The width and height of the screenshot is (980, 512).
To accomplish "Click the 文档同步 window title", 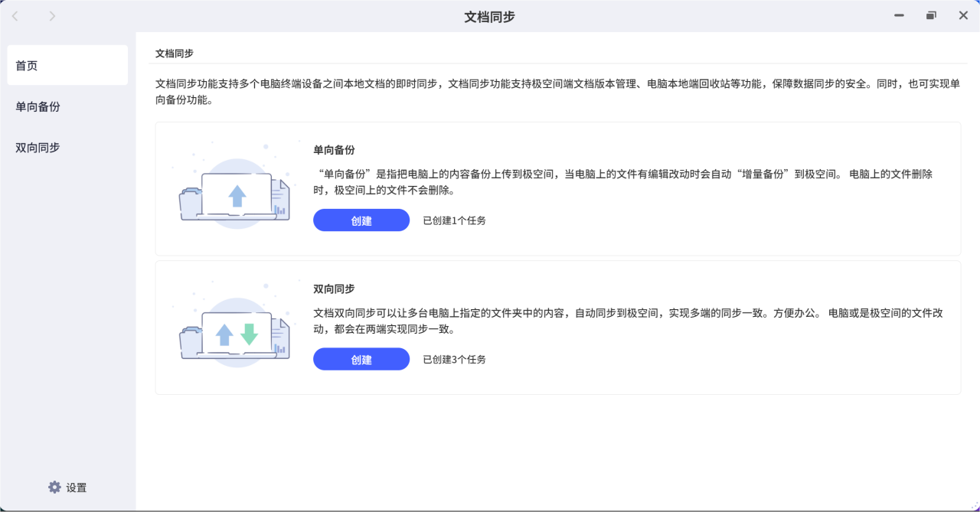I will 490,16.
